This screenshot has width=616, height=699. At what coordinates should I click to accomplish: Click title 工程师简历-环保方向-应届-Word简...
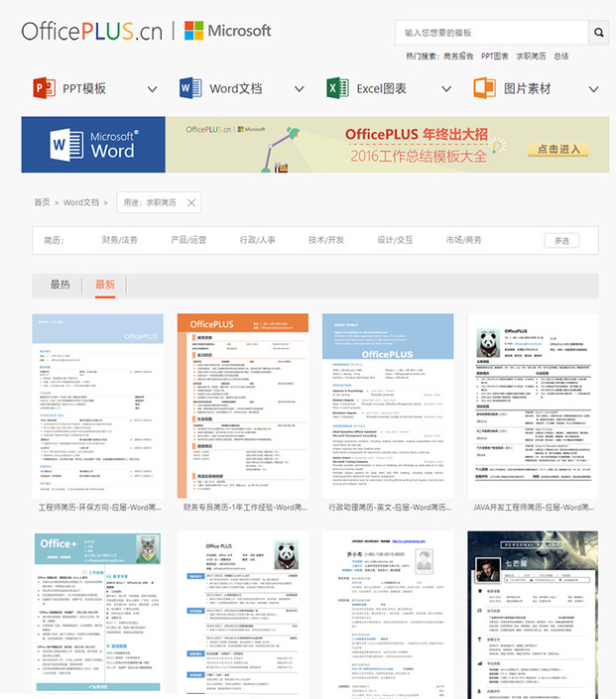click(x=99, y=508)
